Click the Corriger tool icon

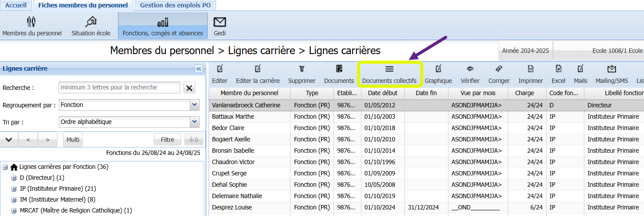pyautogui.click(x=499, y=69)
